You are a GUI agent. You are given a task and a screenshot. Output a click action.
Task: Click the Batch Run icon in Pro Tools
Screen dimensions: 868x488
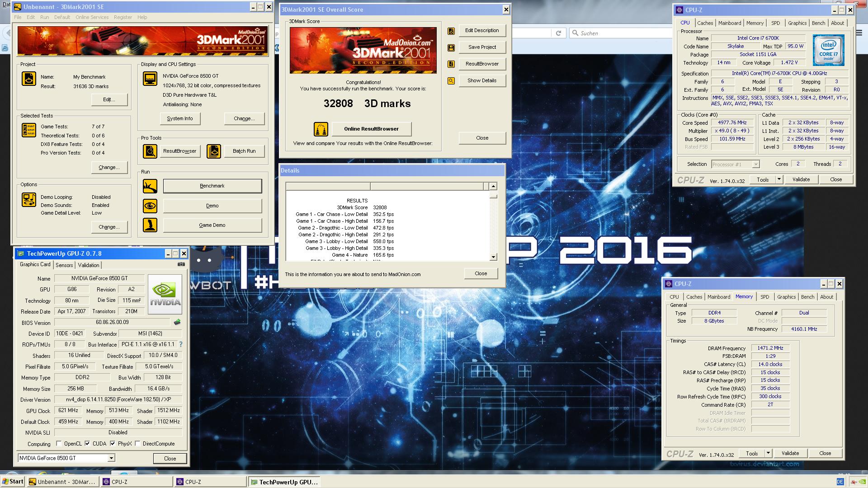(214, 151)
